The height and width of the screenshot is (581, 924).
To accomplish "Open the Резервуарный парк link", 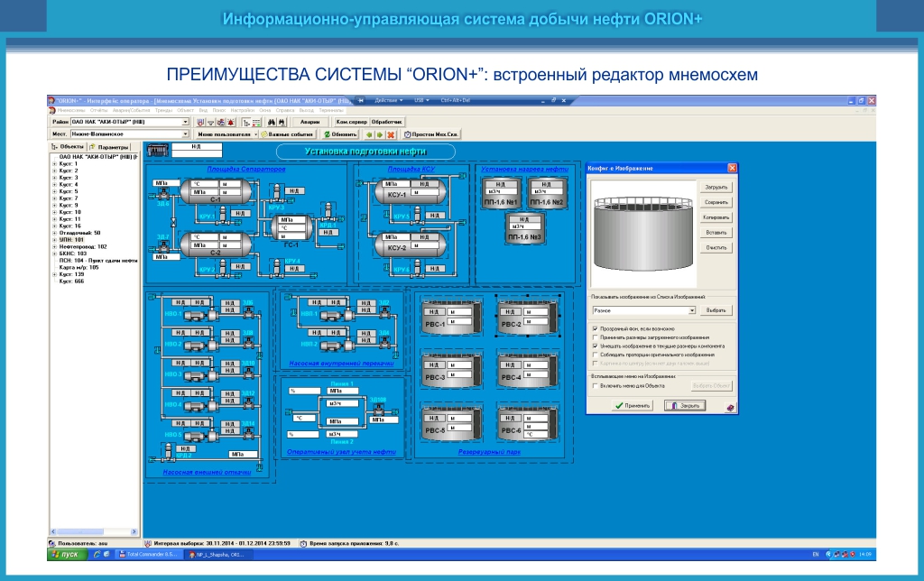I will tap(490, 452).
